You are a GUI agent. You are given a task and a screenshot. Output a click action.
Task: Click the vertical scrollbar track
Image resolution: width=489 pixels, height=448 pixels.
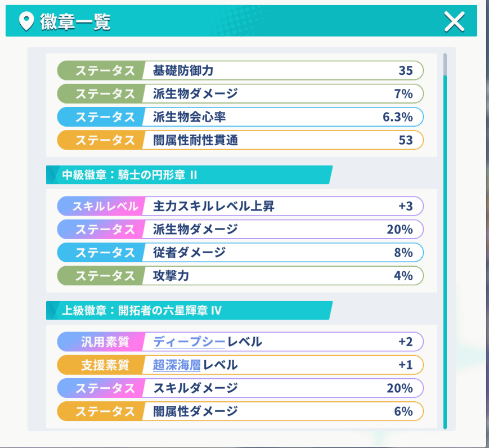(x=445, y=241)
